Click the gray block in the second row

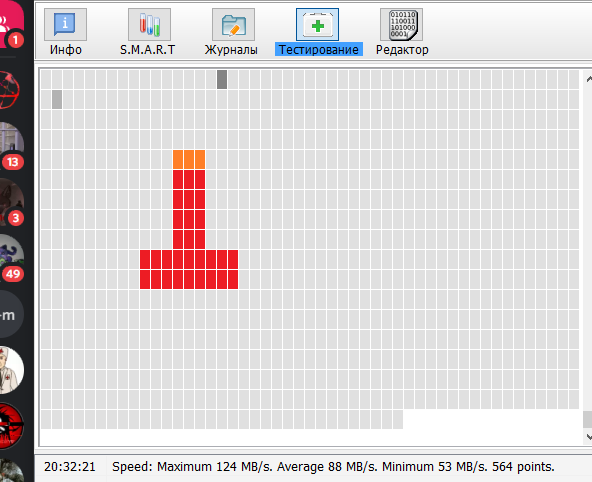[x=57, y=99]
